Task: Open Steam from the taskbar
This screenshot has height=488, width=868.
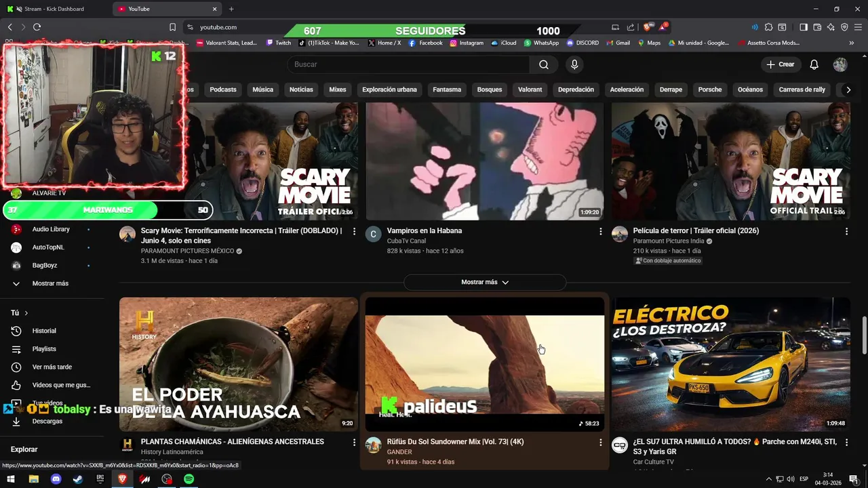Action: [x=78, y=479]
